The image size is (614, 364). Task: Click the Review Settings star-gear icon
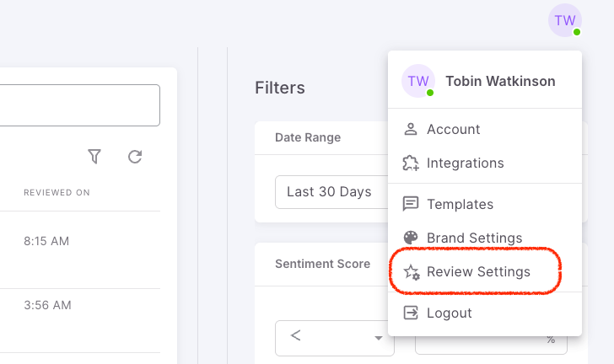click(x=412, y=271)
